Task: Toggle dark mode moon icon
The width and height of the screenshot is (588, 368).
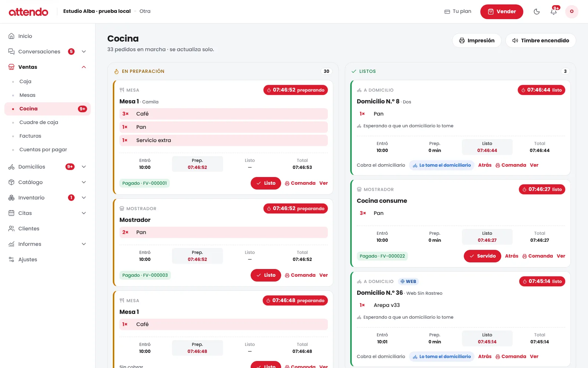Action: (537, 11)
